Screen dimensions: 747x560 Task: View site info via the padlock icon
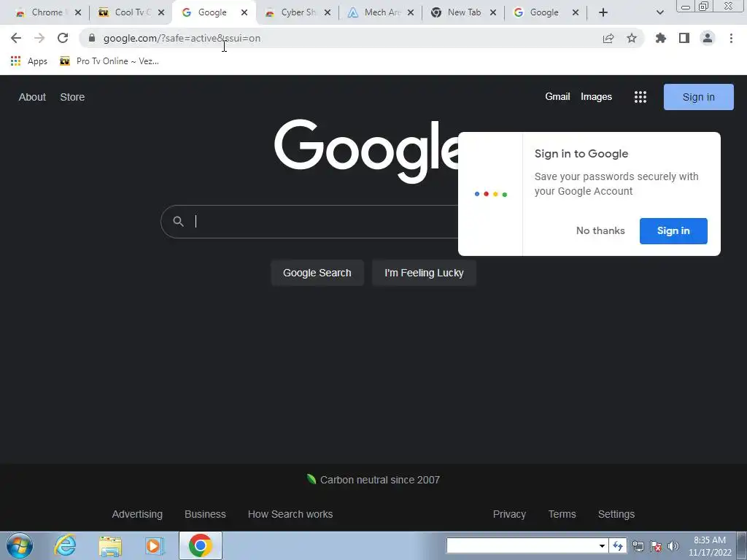coord(92,38)
